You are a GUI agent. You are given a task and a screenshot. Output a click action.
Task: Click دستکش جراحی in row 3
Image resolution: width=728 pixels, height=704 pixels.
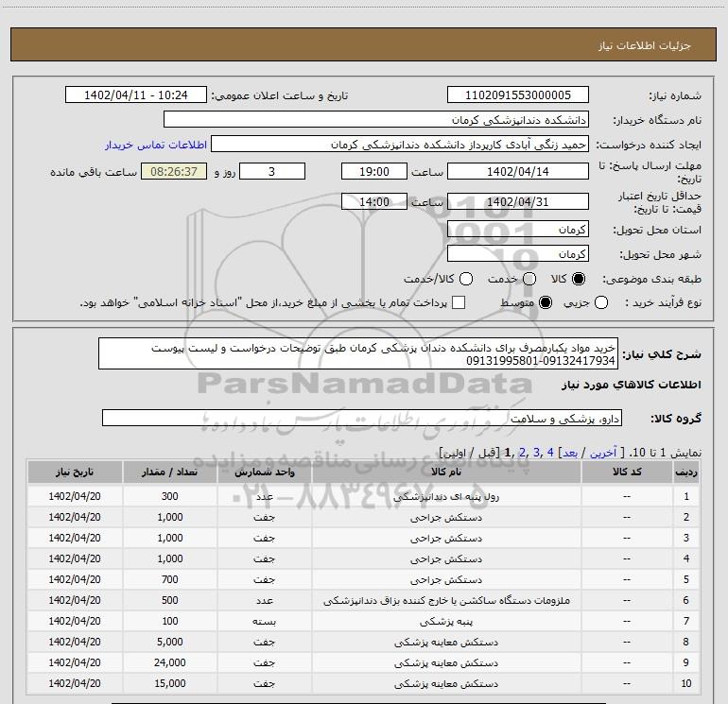[446, 538]
